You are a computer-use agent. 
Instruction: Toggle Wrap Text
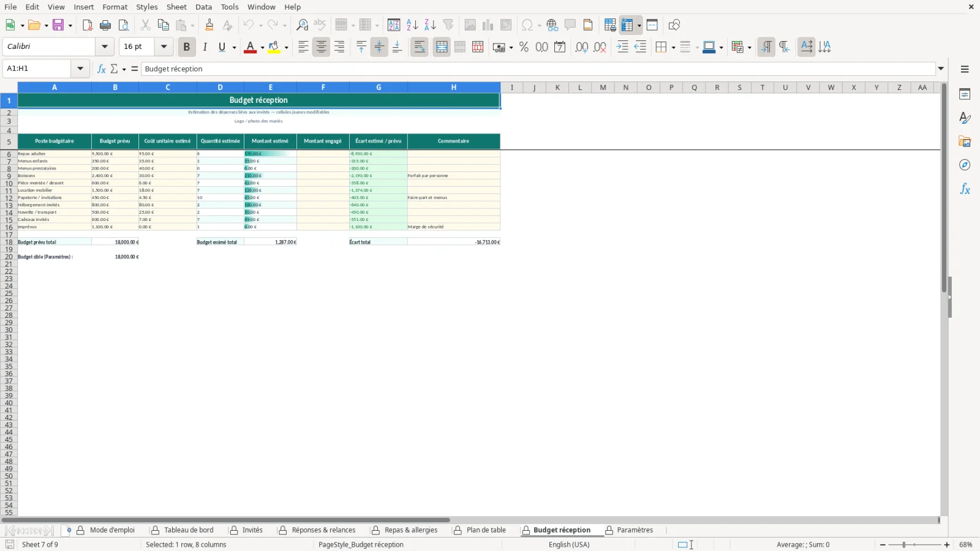pos(420,47)
